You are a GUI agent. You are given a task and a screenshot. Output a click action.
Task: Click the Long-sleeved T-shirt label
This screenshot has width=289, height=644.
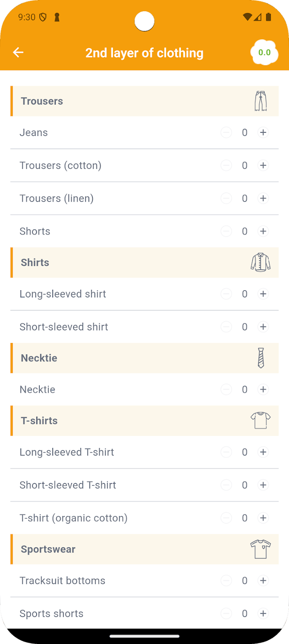(67, 452)
